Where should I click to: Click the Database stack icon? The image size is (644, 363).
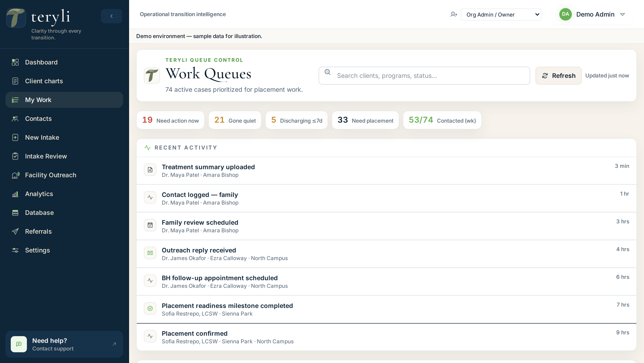[x=15, y=213]
